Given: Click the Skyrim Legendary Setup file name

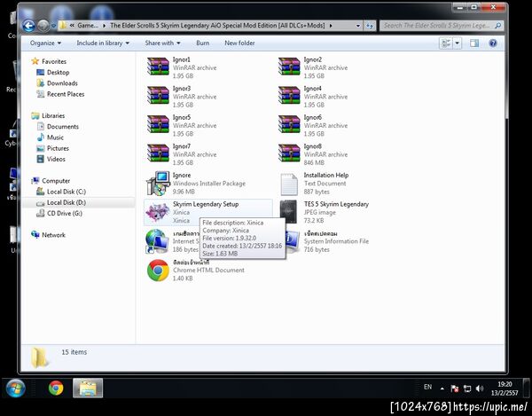Looking at the screenshot, I should point(206,204).
